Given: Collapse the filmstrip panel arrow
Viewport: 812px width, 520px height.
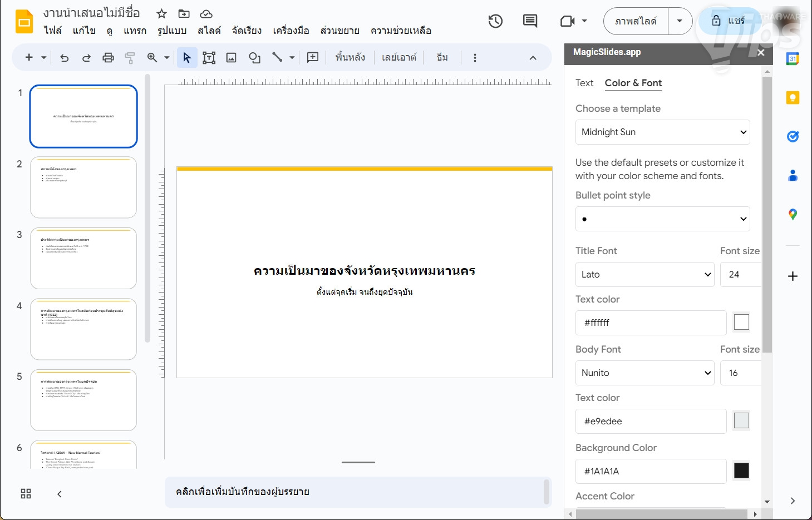Looking at the screenshot, I should pyautogui.click(x=59, y=494).
